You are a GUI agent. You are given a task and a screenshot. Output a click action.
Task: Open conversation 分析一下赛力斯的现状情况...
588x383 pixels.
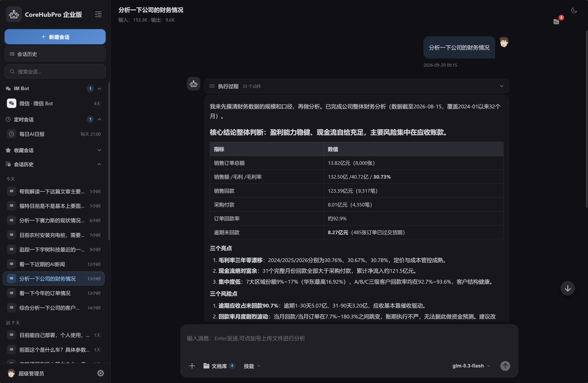(54, 220)
